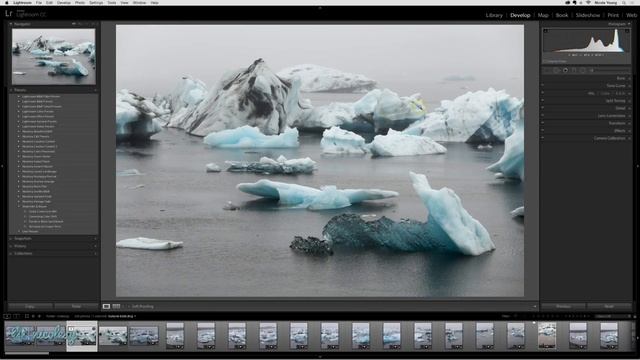Click the plus icon on Collections panel
The image size is (640, 360).
pos(95,253)
